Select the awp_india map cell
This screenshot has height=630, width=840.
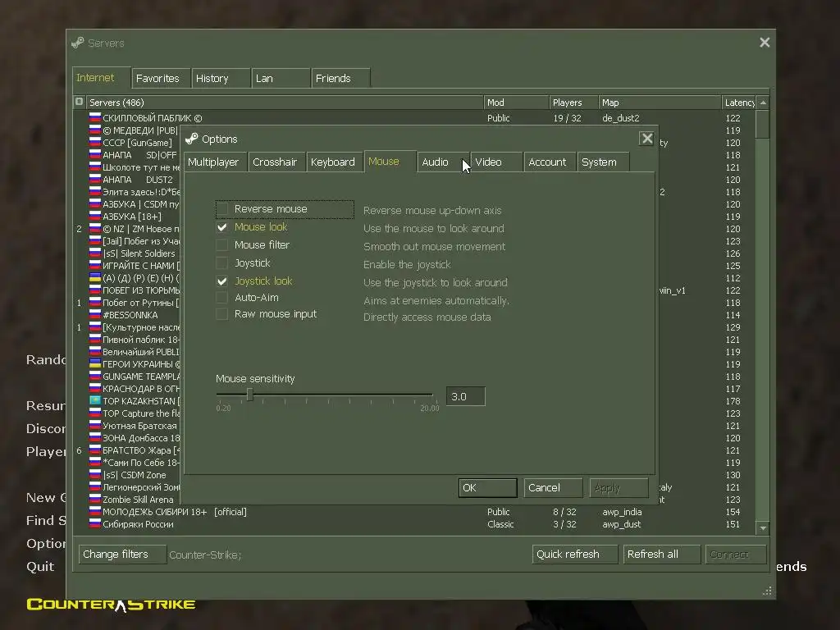pos(622,512)
